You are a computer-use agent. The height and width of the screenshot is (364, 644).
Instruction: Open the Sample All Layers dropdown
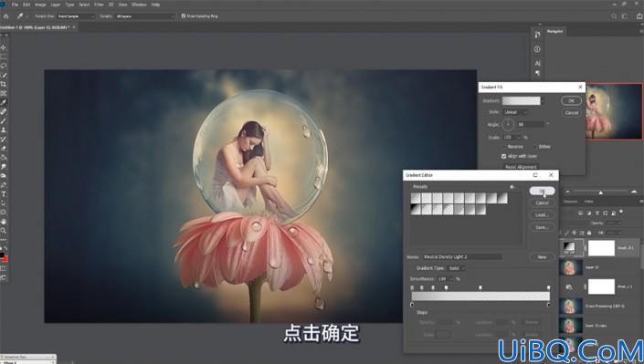[145, 16]
